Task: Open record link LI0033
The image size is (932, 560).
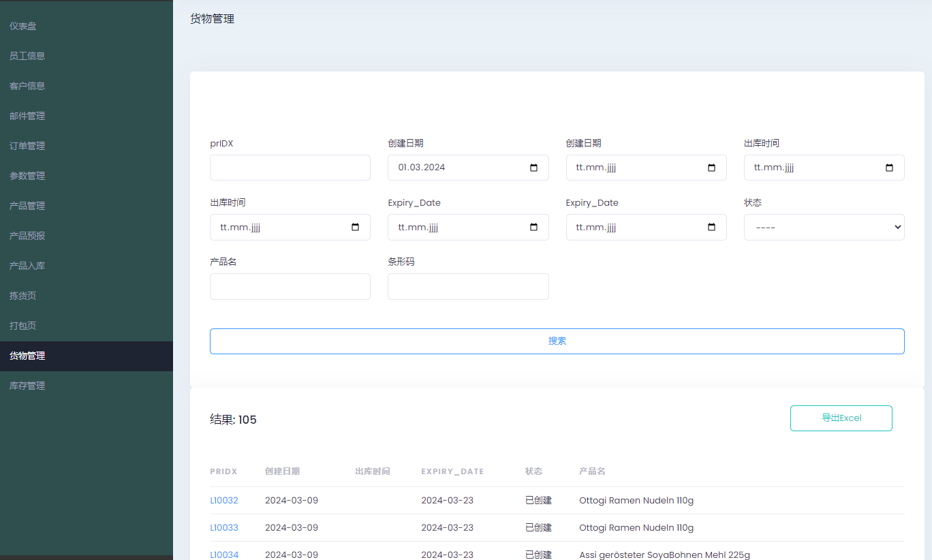Action: 224,528
